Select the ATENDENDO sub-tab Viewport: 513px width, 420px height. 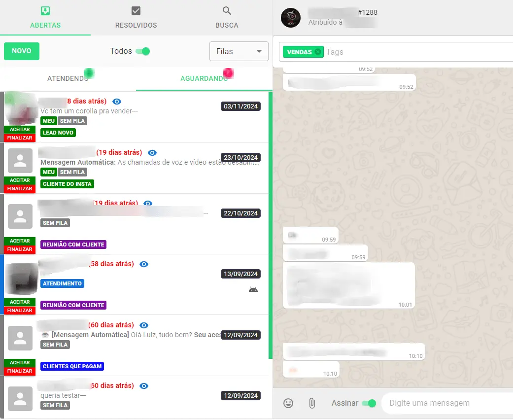coord(68,78)
